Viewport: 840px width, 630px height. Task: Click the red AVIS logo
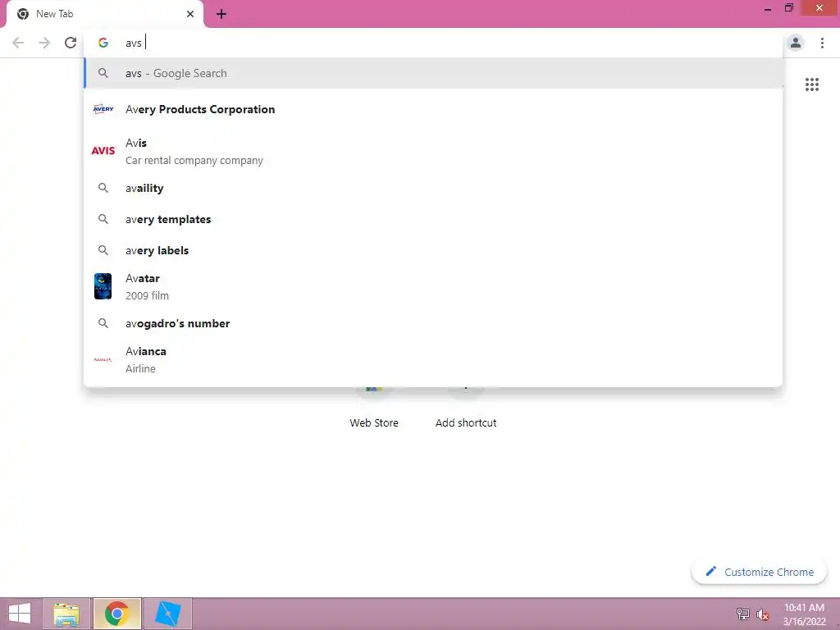(x=103, y=151)
